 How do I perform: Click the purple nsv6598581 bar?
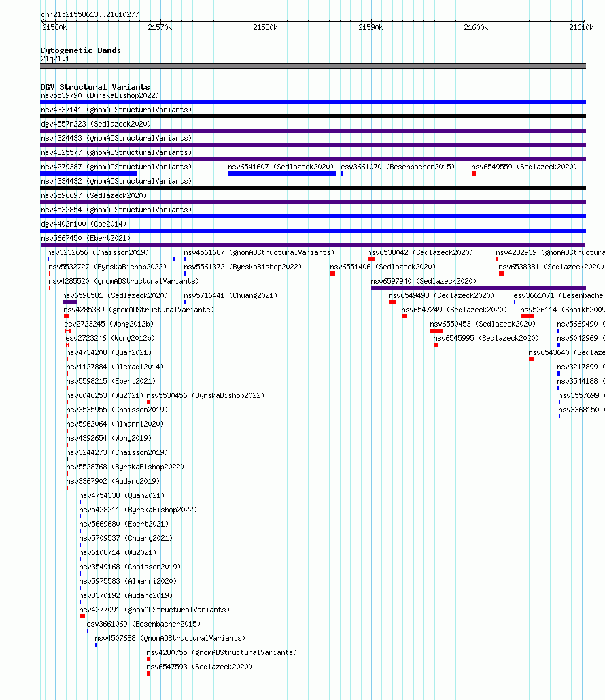70,302
